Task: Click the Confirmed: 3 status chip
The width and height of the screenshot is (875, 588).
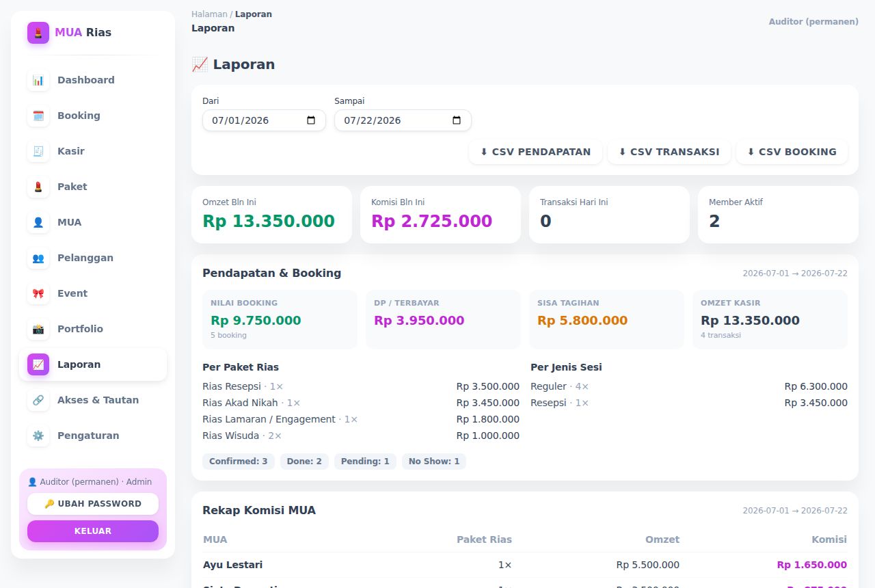Action: click(239, 462)
